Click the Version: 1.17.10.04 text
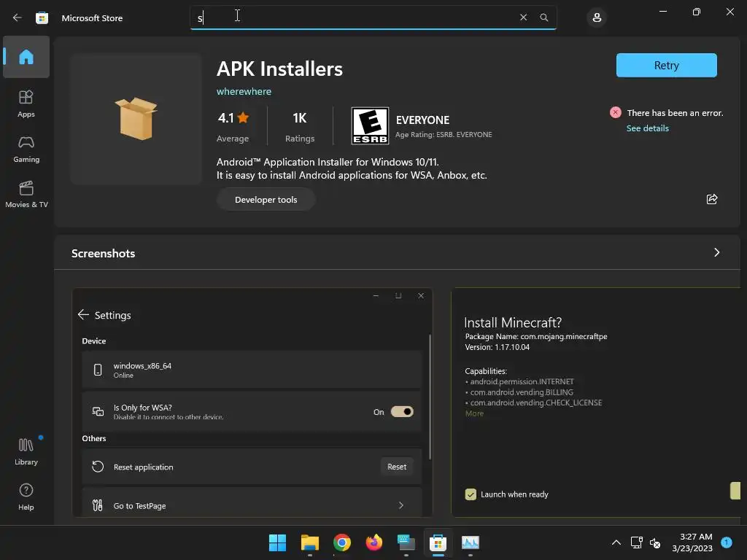 tap(497, 347)
